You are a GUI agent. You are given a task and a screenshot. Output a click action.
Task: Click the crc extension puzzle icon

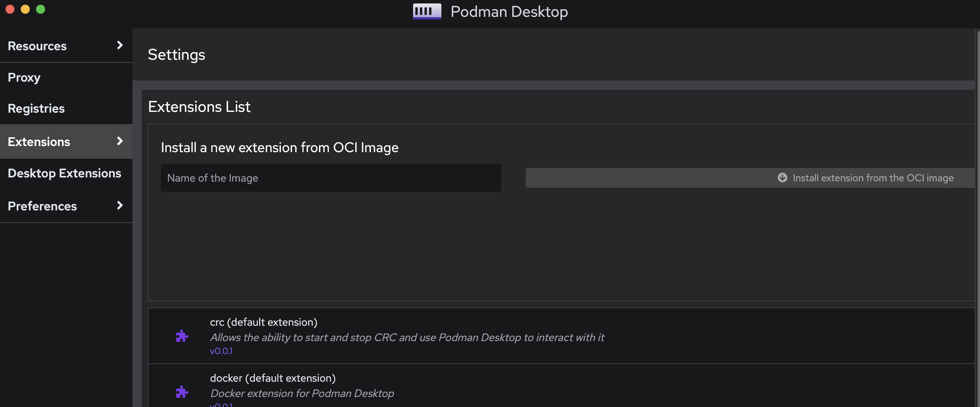pos(182,335)
